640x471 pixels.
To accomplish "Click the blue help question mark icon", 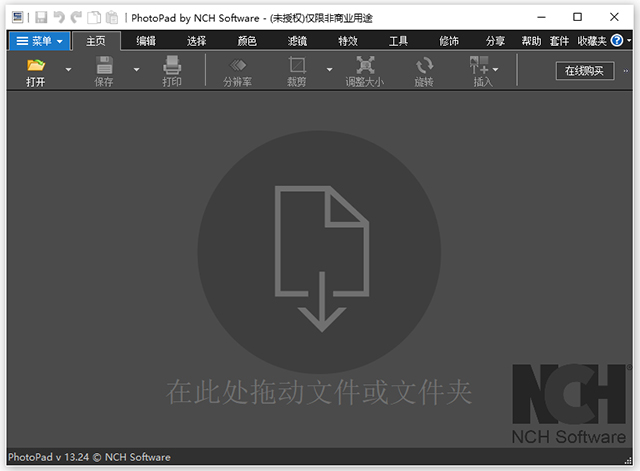I will click(617, 40).
